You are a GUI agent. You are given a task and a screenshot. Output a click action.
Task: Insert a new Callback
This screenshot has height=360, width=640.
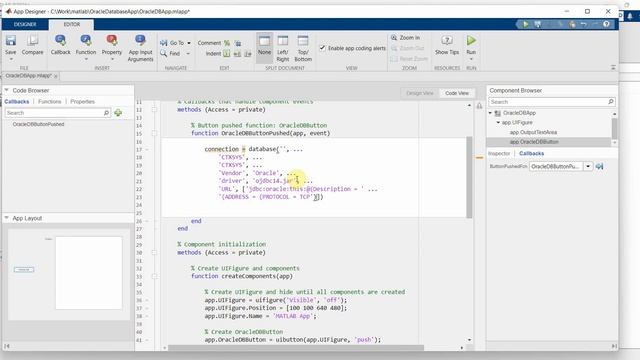[60, 44]
